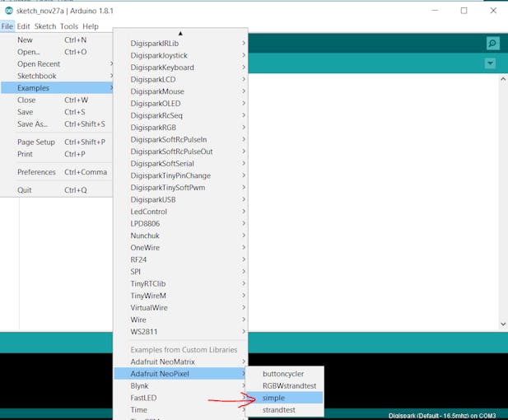Expand DigisparkMouse examples
This screenshot has width=508, height=420.
[x=180, y=91]
